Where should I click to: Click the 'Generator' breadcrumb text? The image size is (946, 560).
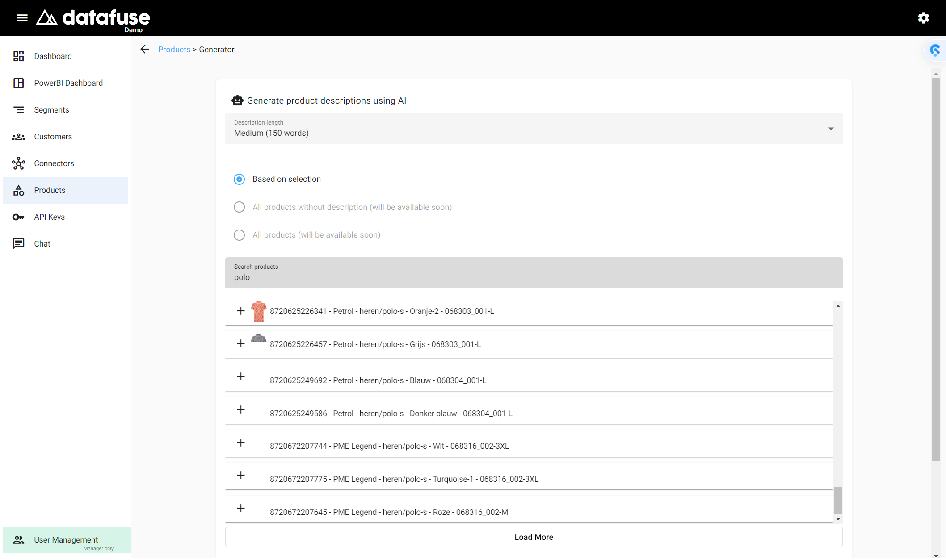point(217,50)
